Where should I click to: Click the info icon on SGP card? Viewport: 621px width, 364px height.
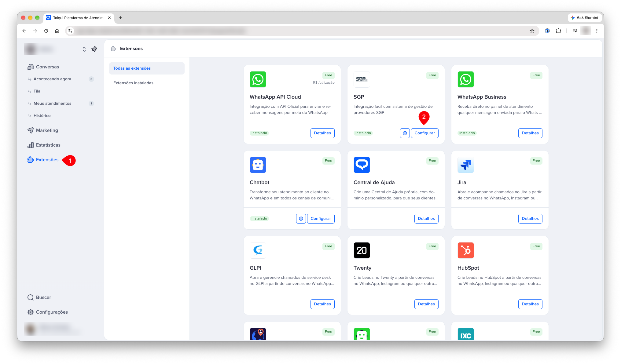405,133
